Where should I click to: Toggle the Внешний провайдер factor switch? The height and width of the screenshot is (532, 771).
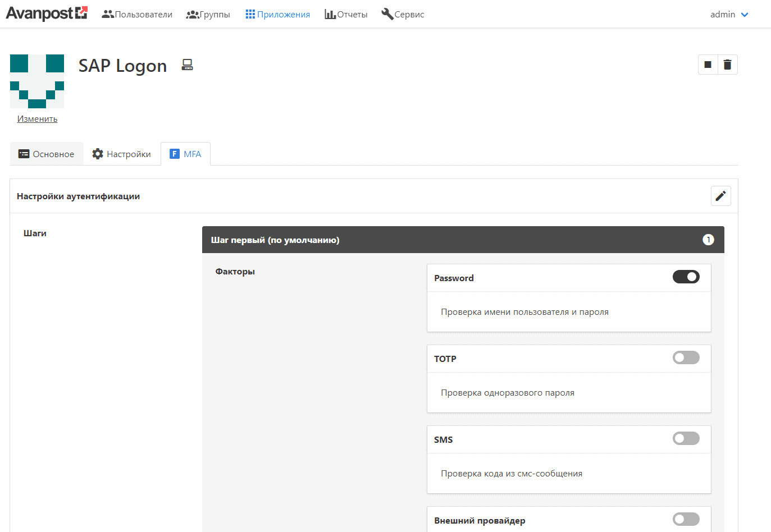pyautogui.click(x=686, y=519)
